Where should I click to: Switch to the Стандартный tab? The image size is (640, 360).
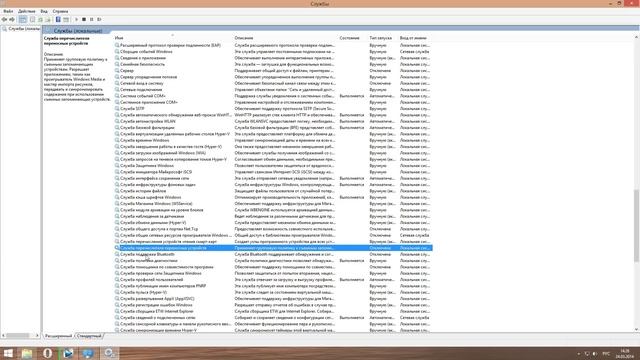89,336
